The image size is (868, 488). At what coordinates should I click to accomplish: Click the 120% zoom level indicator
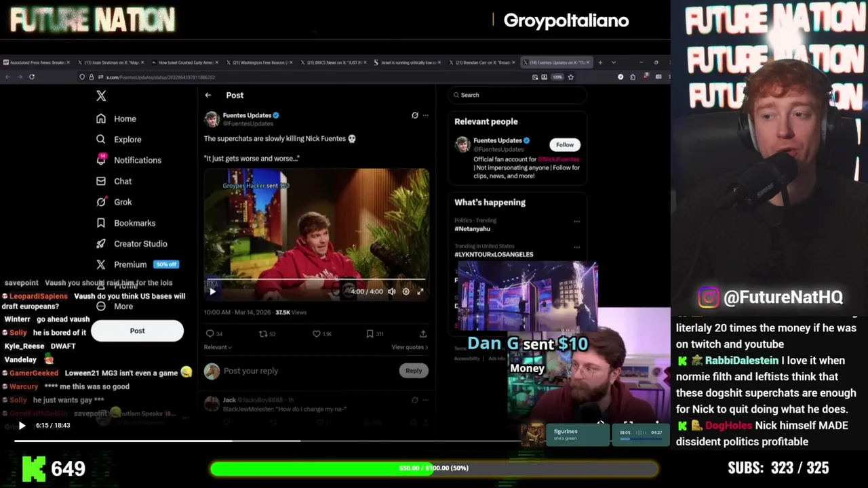point(557,77)
